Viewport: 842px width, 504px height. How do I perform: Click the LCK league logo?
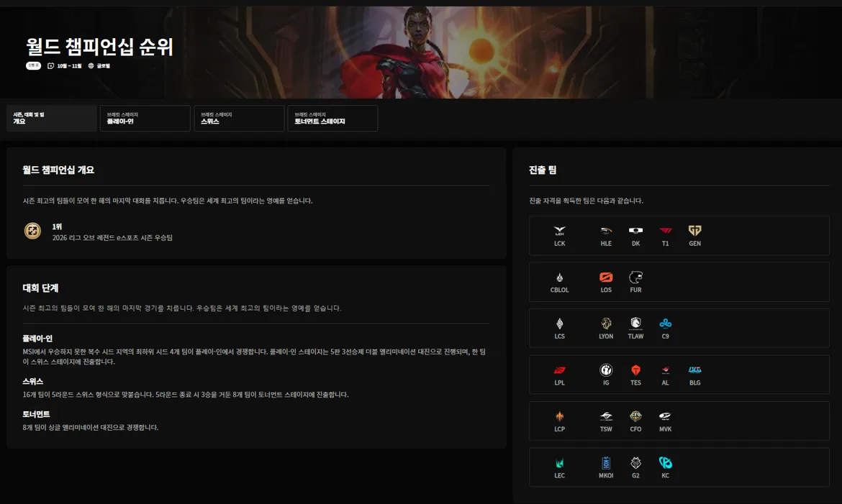pos(560,231)
